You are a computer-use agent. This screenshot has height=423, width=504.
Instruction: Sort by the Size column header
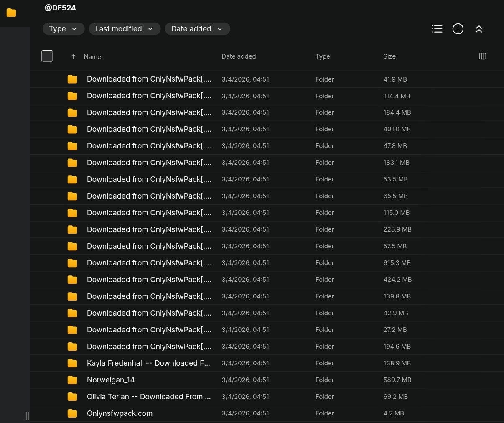coord(389,56)
